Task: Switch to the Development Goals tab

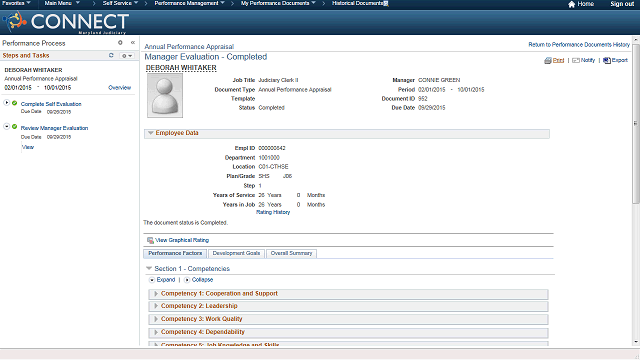Action: coord(236,253)
